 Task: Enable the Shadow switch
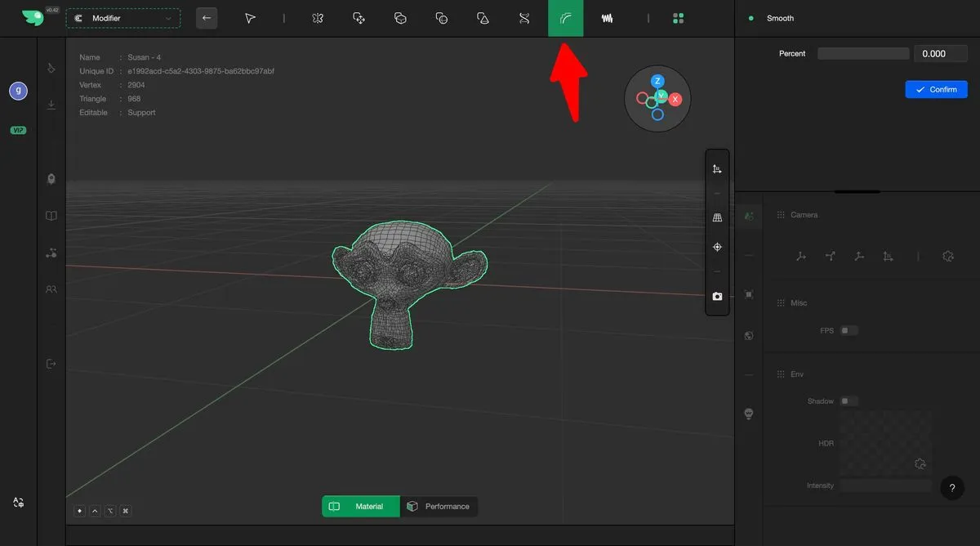pyautogui.click(x=849, y=401)
